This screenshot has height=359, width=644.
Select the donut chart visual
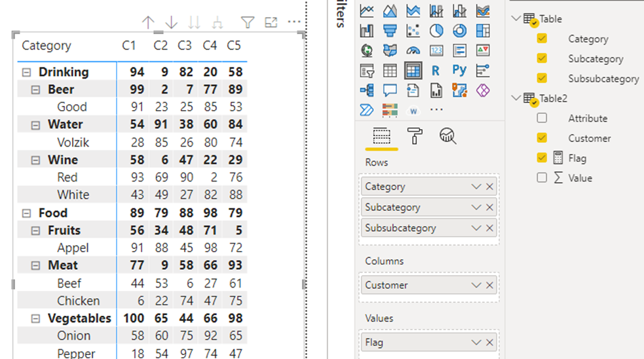460,30
